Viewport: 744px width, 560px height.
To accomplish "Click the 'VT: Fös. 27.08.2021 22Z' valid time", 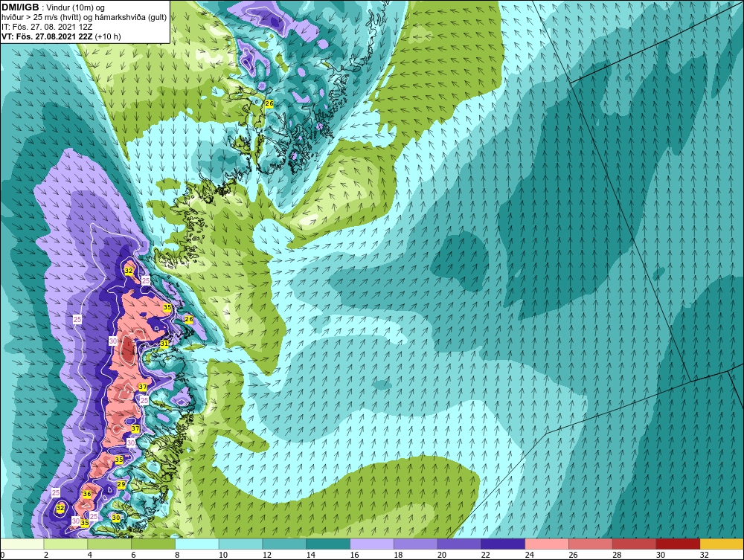I will (x=48, y=36).
